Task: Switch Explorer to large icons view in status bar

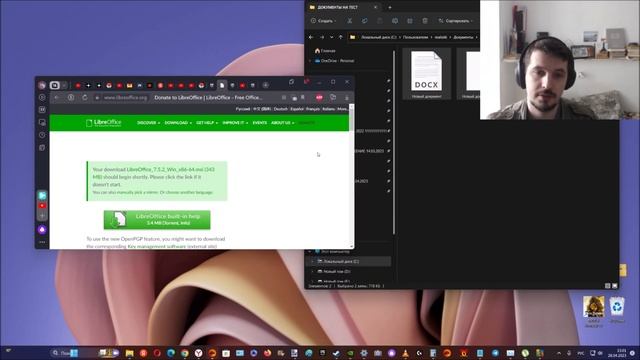Action: (615, 286)
